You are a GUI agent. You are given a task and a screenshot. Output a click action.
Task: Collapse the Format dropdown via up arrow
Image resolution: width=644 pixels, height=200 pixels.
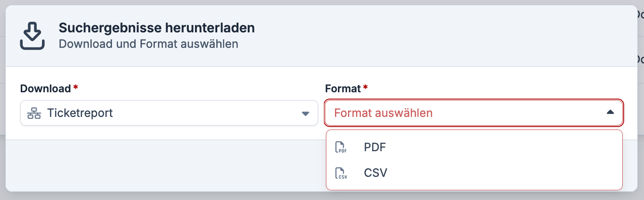tap(610, 113)
